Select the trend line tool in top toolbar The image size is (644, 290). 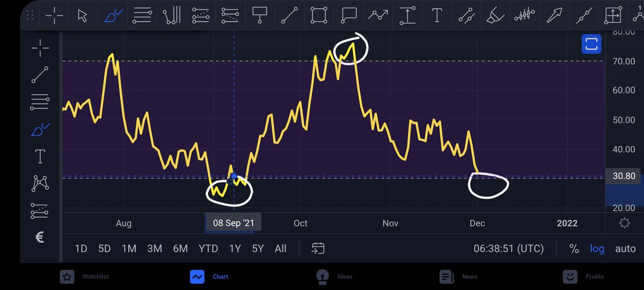pyautogui.click(x=289, y=15)
